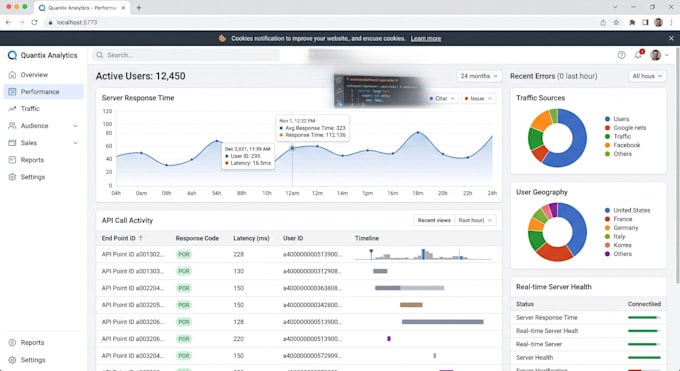Click the bottom Reports icon in sidebar
This screenshot has height=371, width=680.
(x=12, y=342)
